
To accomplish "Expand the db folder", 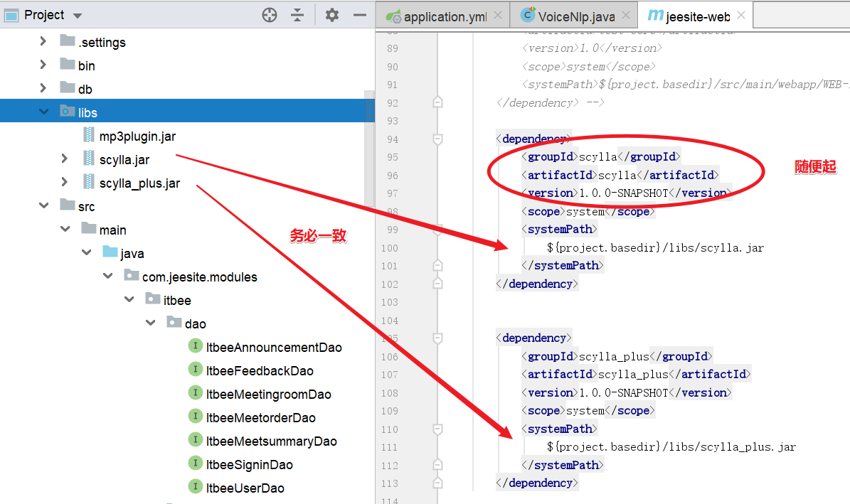I will coord(43,88).
